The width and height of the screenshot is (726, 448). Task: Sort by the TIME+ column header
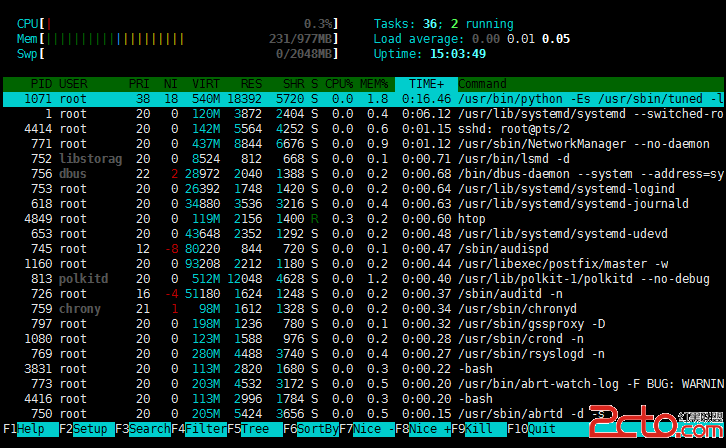click(426, 84)
